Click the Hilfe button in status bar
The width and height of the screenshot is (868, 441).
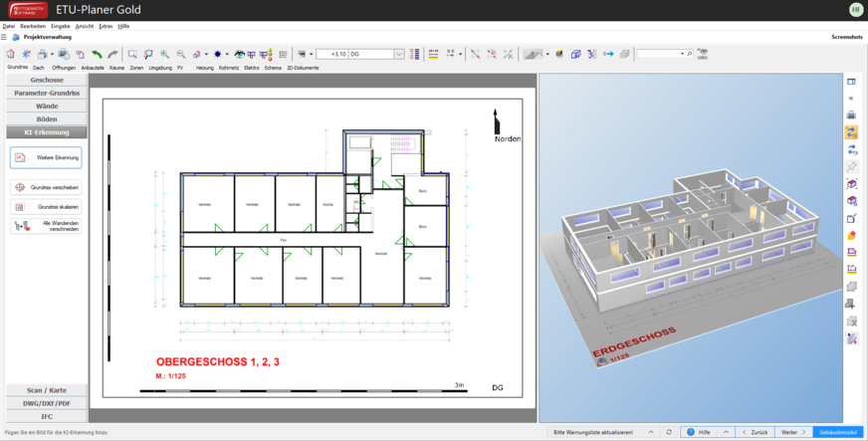click(699, 432)
